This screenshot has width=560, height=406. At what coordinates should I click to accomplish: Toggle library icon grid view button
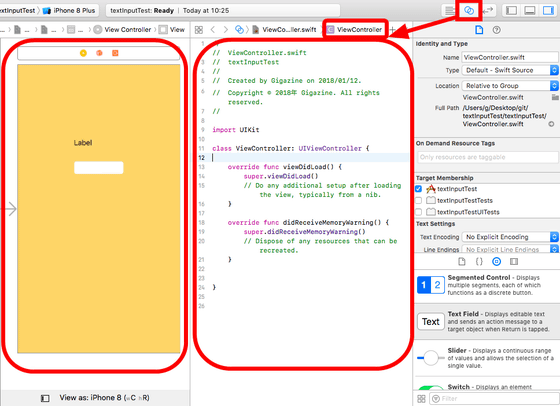click(x=421, y=399)
